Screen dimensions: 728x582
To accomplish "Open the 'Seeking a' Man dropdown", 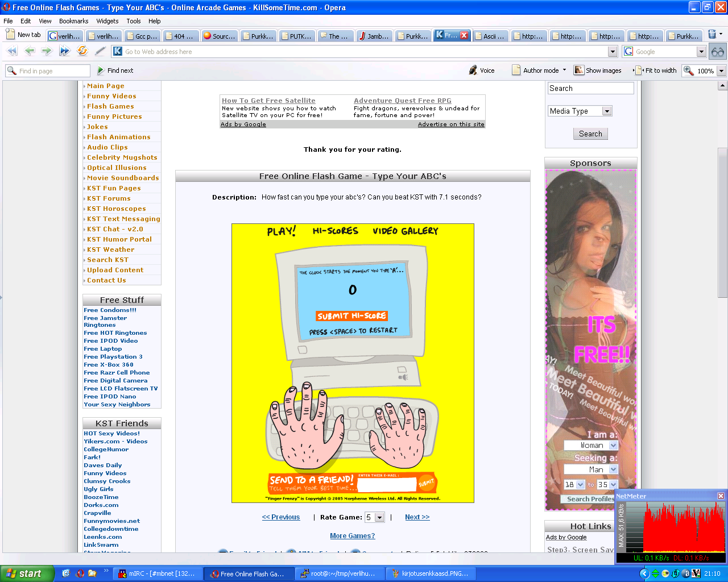I will click(x=613, y=469).
